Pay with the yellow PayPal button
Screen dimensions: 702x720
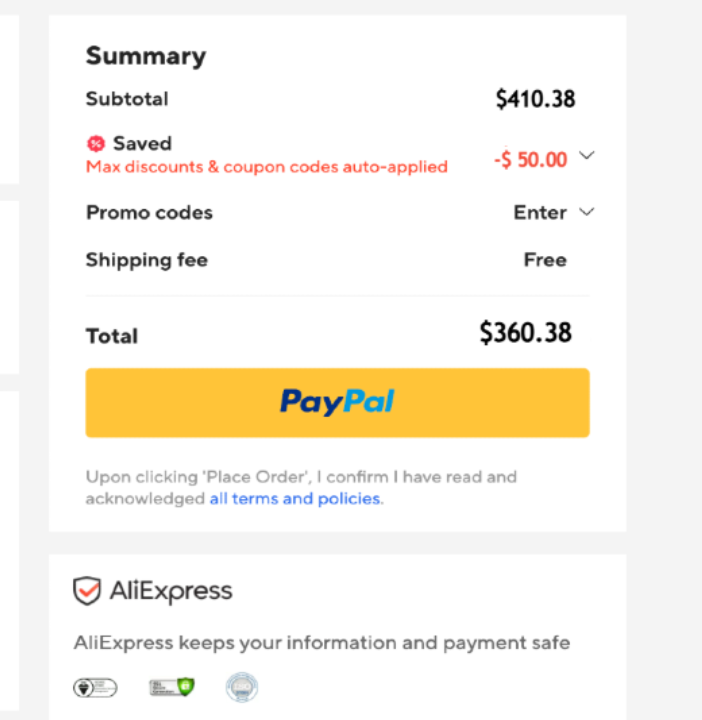click(x=337, y=402)
